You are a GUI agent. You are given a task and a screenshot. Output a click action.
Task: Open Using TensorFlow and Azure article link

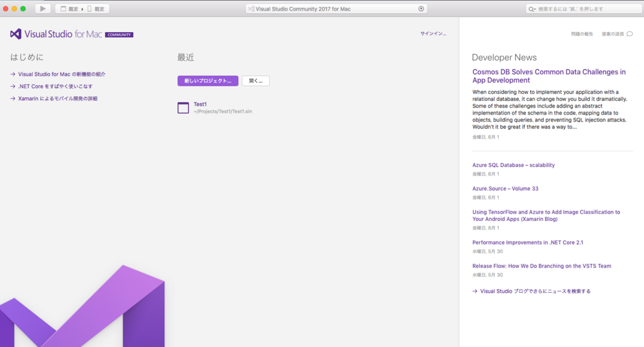(x=547, y=215)
